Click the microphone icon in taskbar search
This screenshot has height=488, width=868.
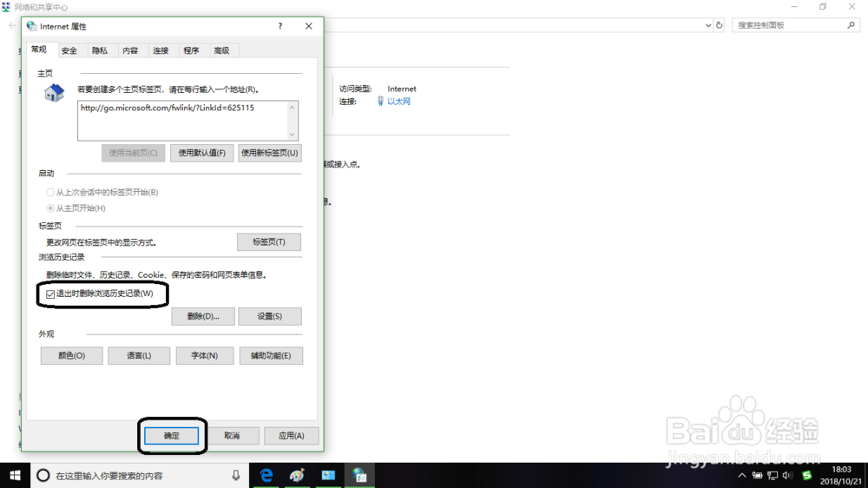point(236,475)
